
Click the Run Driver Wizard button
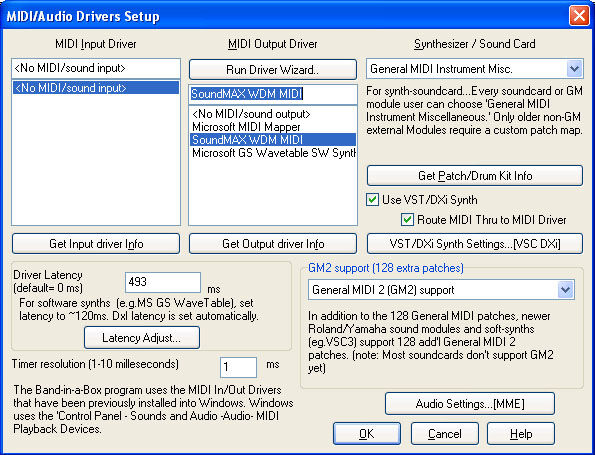pos(272,69)
